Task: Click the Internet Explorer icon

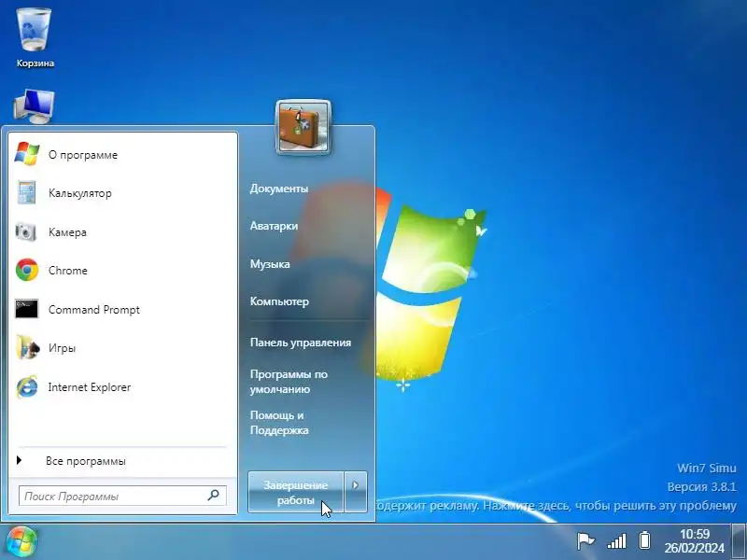Action: 27,386
